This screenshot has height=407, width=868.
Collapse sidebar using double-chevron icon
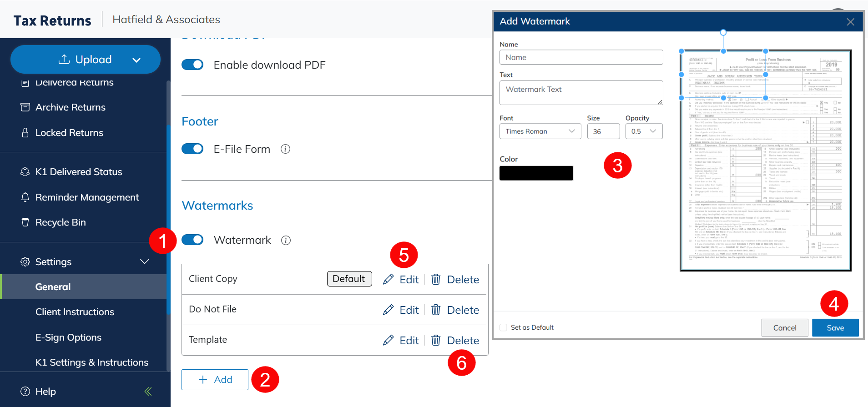[148, 392]
